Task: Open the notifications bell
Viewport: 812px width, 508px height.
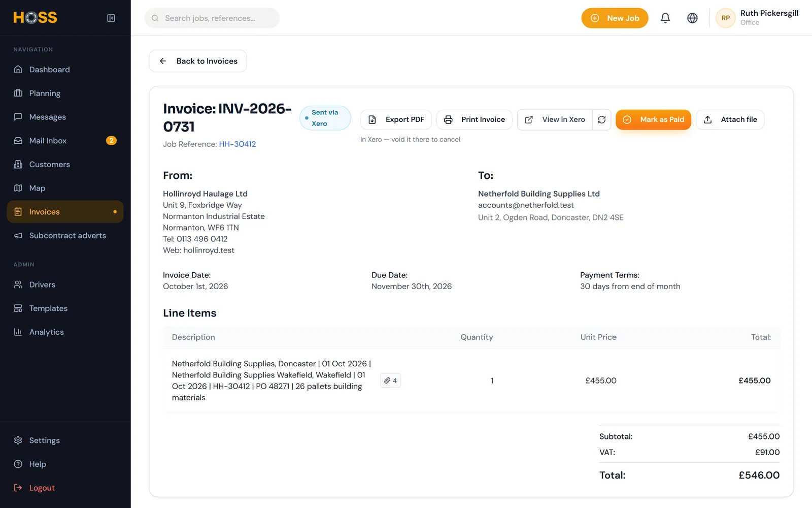Action: (x=665, y=18)
